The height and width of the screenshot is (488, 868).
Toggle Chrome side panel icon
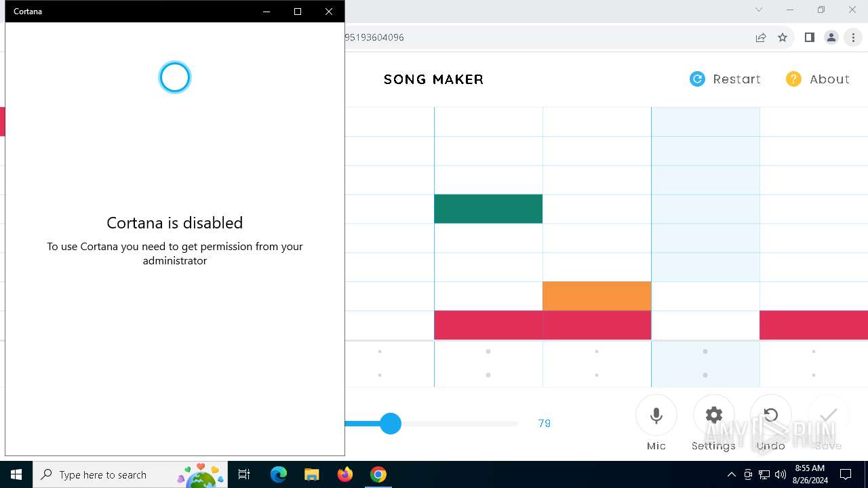pos(809,37)
